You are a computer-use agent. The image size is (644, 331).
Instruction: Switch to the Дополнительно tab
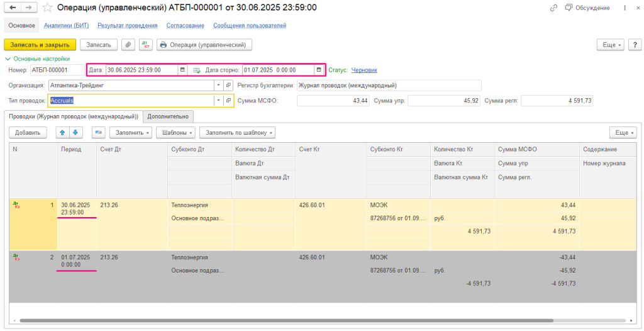(168, 116)
